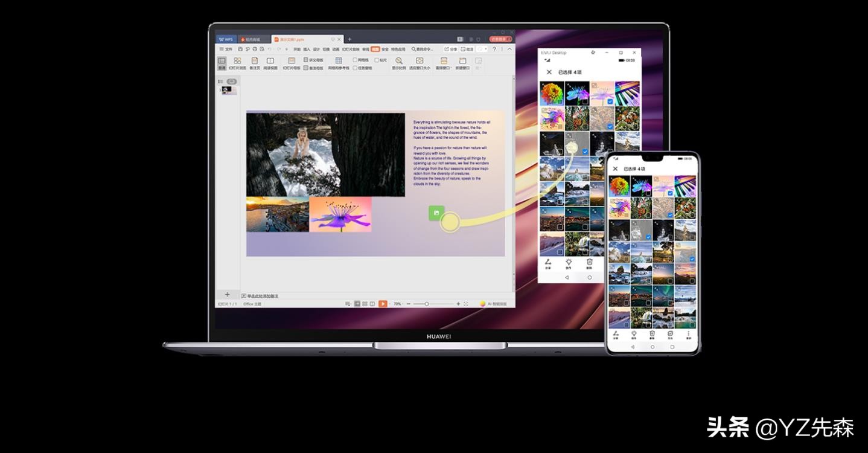Tap 创作 create icon in EMUI Desktop window
The width and height of the screenshot is (868, 453).
point(569,263)
